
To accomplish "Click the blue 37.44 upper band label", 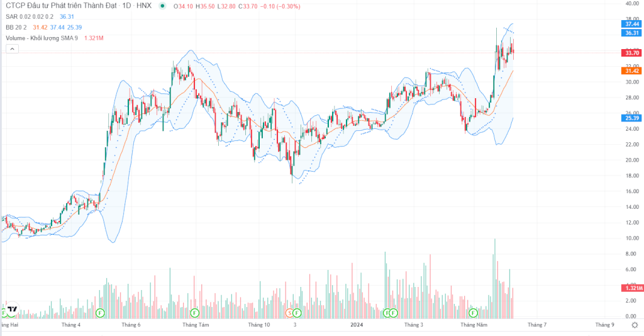I will coord(631,24).
